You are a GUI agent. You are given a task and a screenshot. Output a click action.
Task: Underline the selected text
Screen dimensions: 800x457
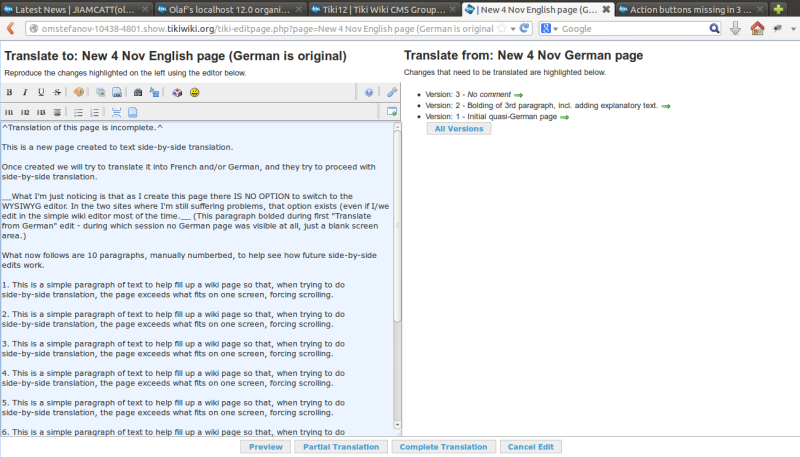click(x=41, y=92)
